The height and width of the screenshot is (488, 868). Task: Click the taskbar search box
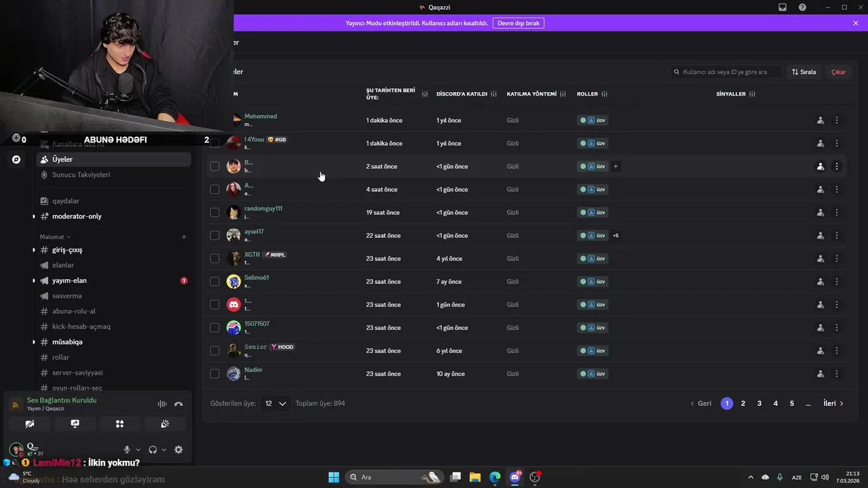pos(395,477)
